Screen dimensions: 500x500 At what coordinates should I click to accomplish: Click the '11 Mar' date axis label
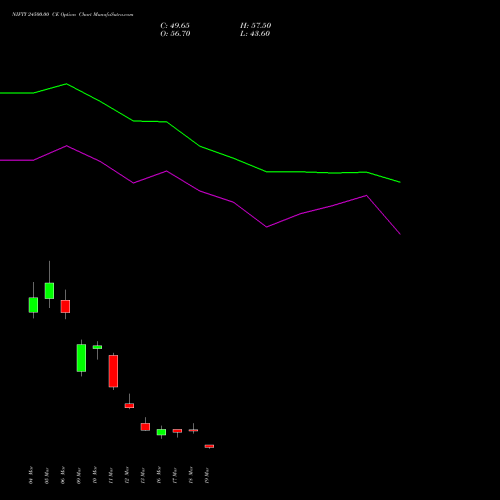pyautogui.click(x=111, y=476)
